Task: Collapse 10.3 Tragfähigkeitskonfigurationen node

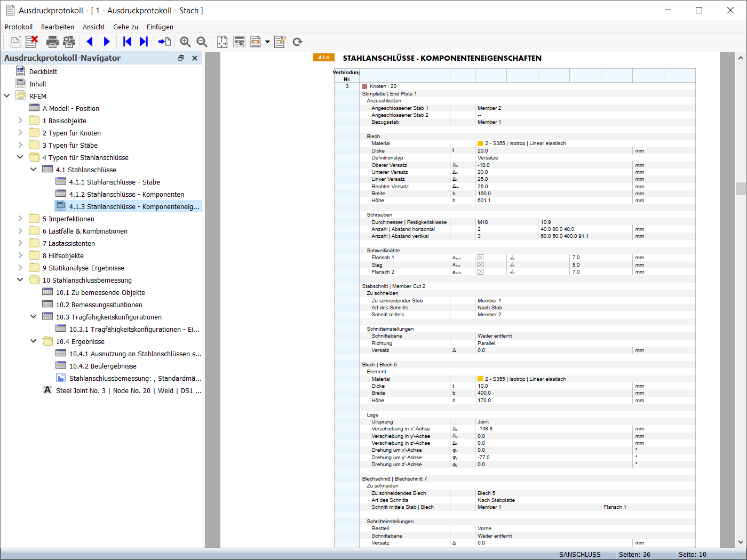Action: click(x=34, y=317)
